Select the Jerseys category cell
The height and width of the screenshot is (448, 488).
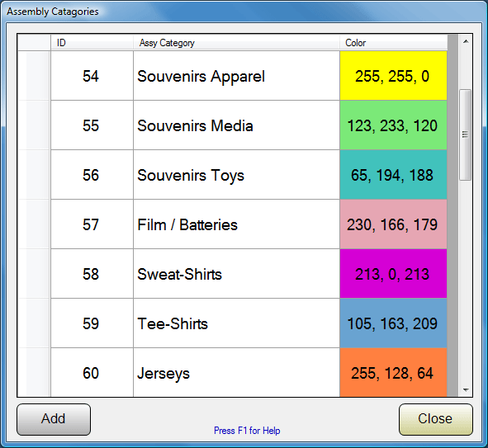click(x=236, y=372)
